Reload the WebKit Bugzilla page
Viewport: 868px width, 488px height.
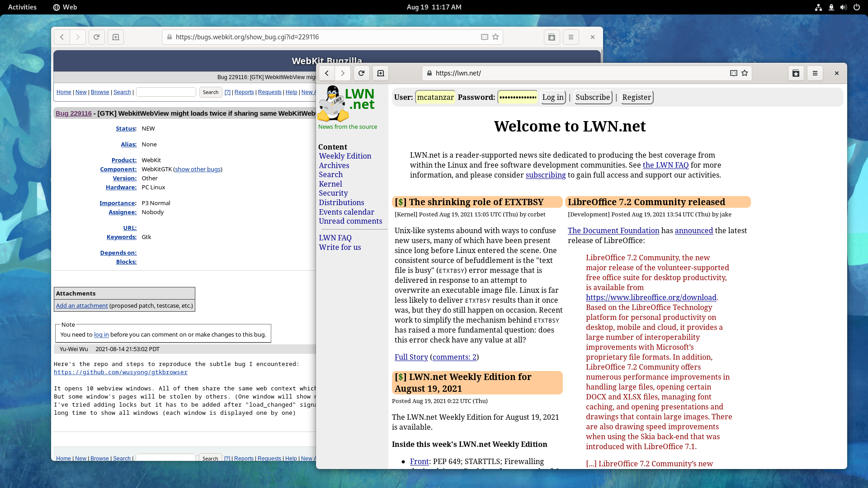click(x=96, y=37)
